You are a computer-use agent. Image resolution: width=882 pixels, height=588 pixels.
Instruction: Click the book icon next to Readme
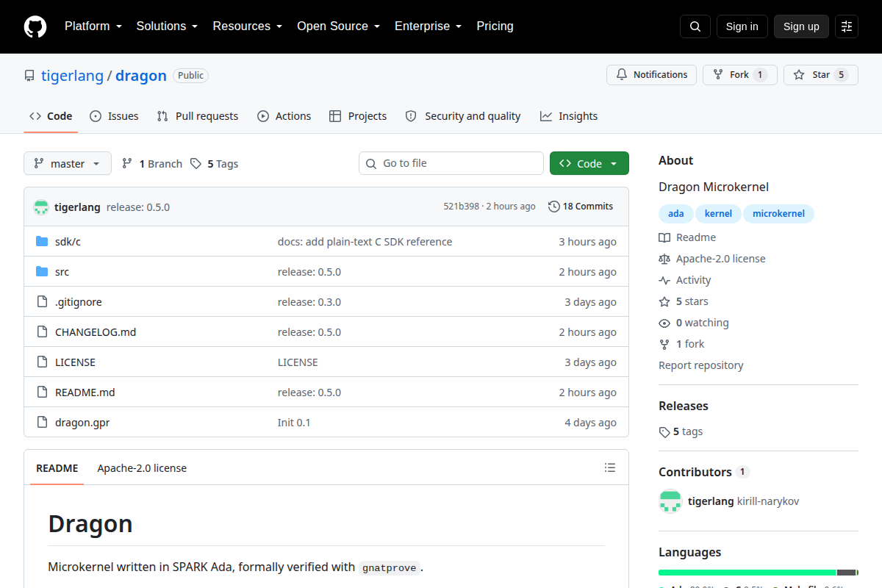pos(664,237)
